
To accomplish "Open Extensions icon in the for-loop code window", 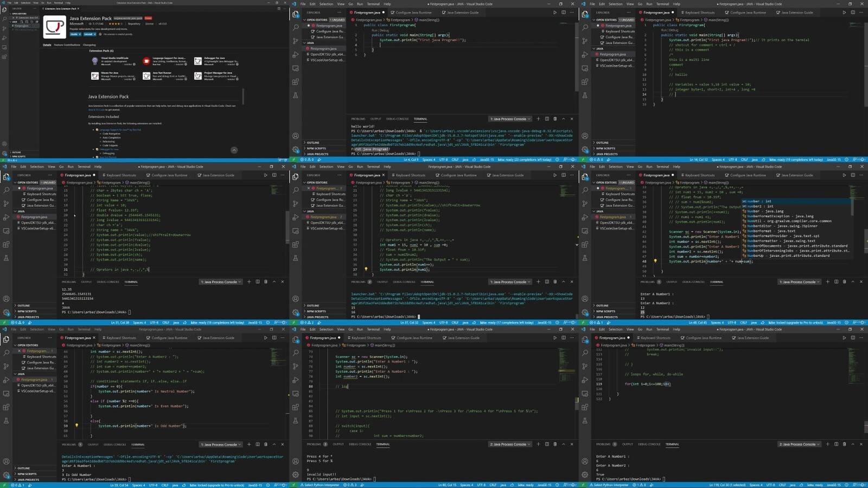I will [x=585, y=407].
